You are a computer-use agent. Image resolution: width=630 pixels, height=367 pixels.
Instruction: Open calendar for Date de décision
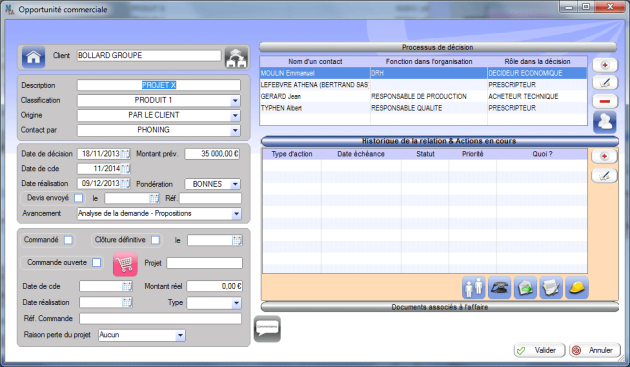[x=125, y=154]
